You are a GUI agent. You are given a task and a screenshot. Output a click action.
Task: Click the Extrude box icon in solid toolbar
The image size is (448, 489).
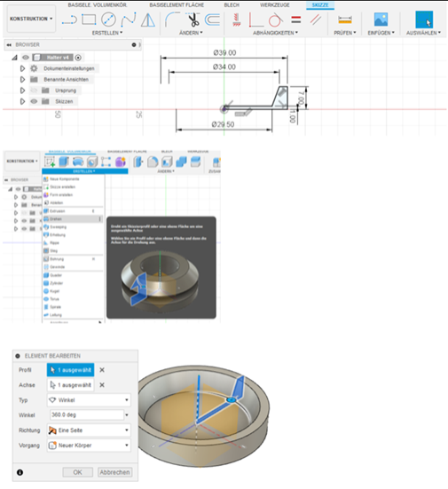64,162
